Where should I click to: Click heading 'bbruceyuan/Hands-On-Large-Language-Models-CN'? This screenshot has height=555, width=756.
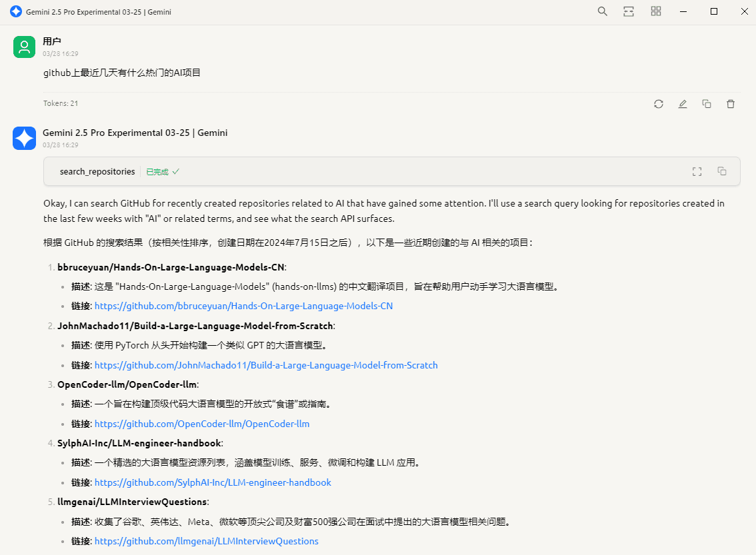(171, 267)
